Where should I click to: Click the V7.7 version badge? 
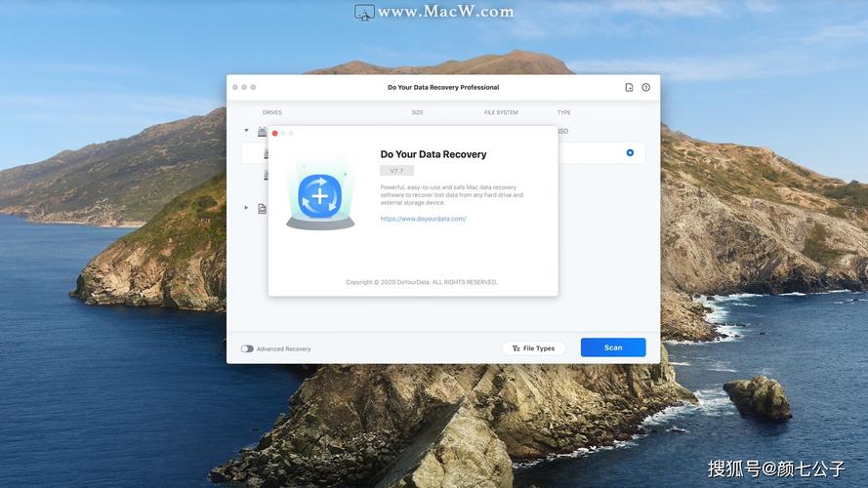(x=396, y=171)
